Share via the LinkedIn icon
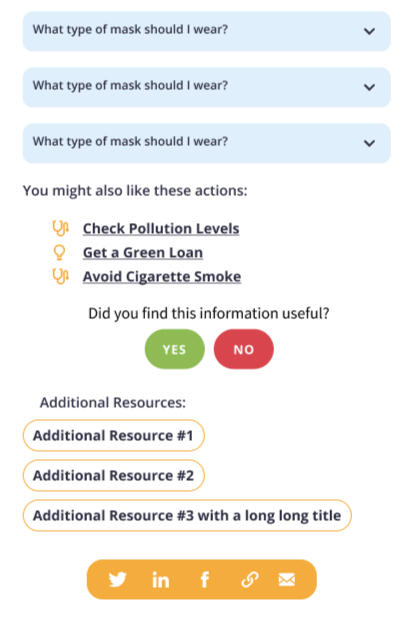 point(161,580)
